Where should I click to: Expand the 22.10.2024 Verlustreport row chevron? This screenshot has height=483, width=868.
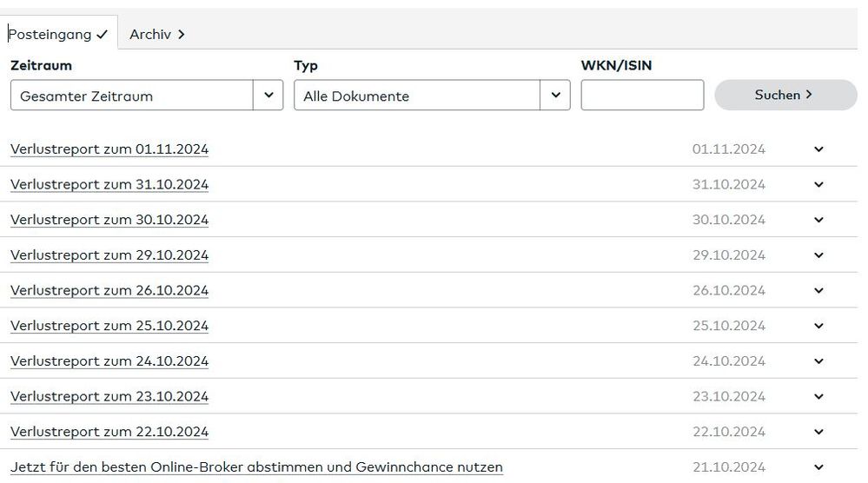click(x=818, y=432)
